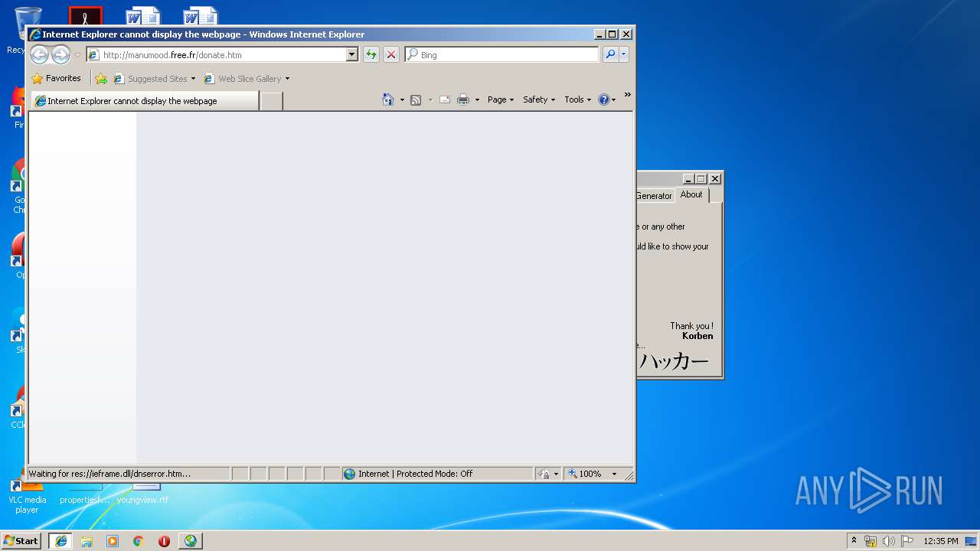The image size is (980, 551).
Task: Click the IE window resize grip corner
Action: [629, 475]
